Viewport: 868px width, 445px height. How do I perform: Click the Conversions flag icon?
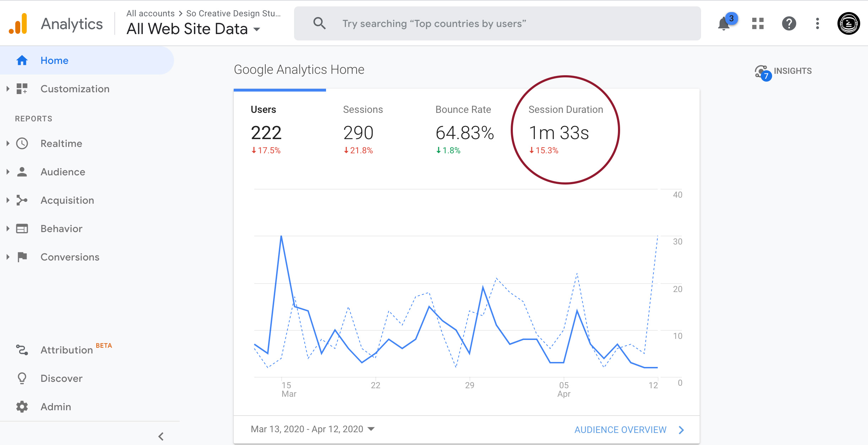pyautogui.click(x=22, y=257)
